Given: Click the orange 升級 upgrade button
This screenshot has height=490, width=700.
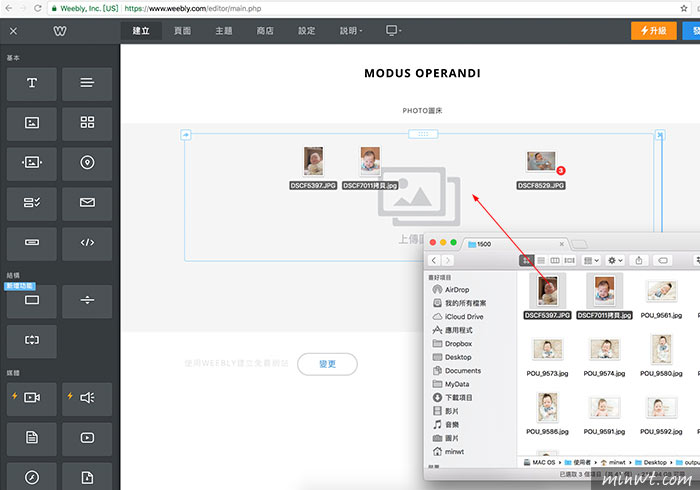Looking at the screenshot, I should (654, 31).
